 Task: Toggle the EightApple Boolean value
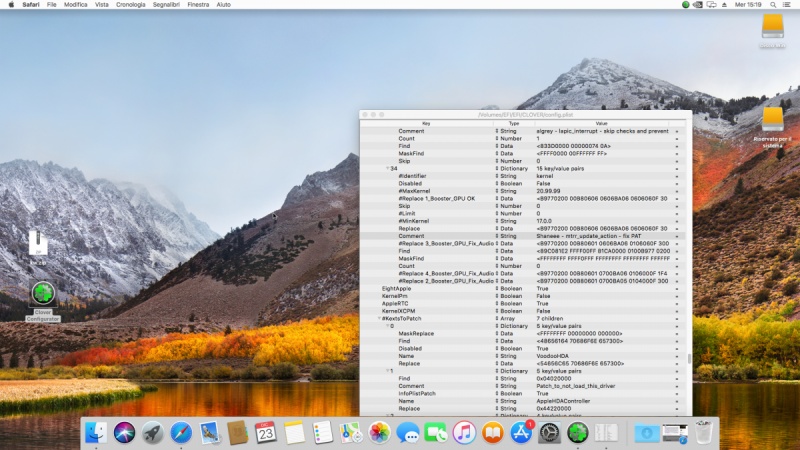coord(543,289)
